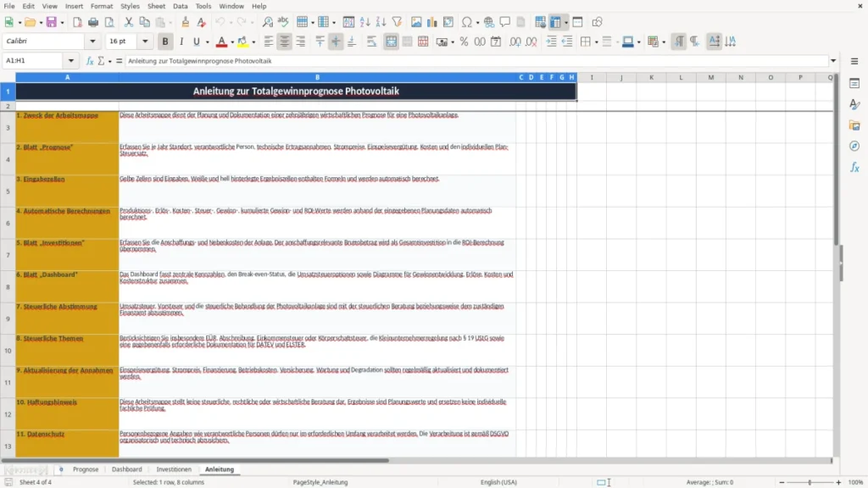Toggle Underline formatting
The height and width of the screenshot is (488, 868).
tap(196, 42)
